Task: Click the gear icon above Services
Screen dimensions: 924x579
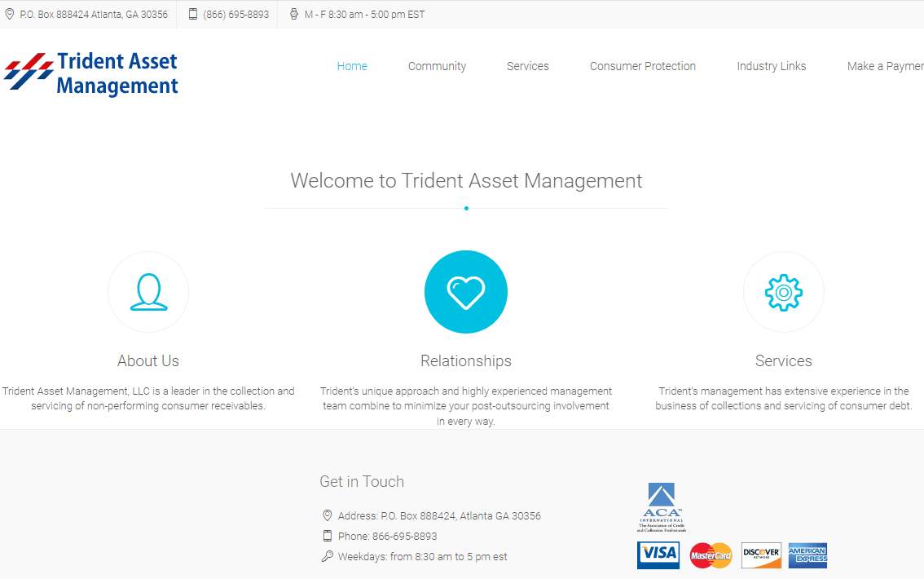Action: [x=783, y=291]
